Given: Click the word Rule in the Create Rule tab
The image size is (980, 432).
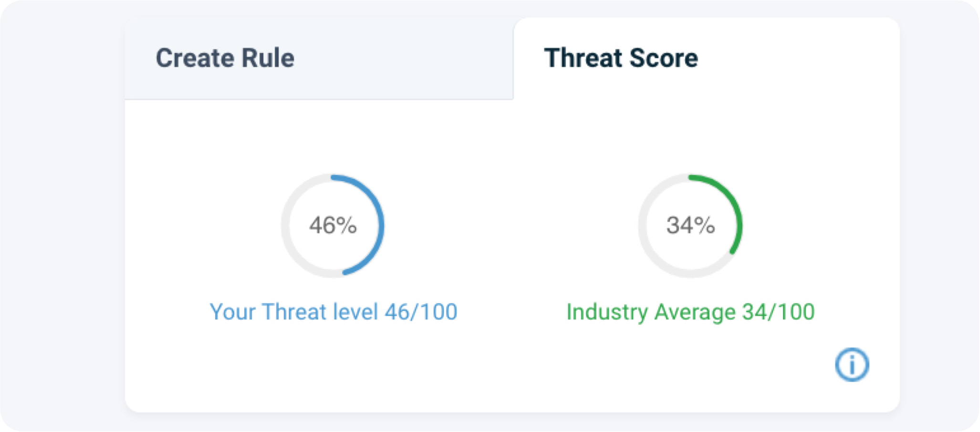Looking at the screenshot, I should pos(268,58).
